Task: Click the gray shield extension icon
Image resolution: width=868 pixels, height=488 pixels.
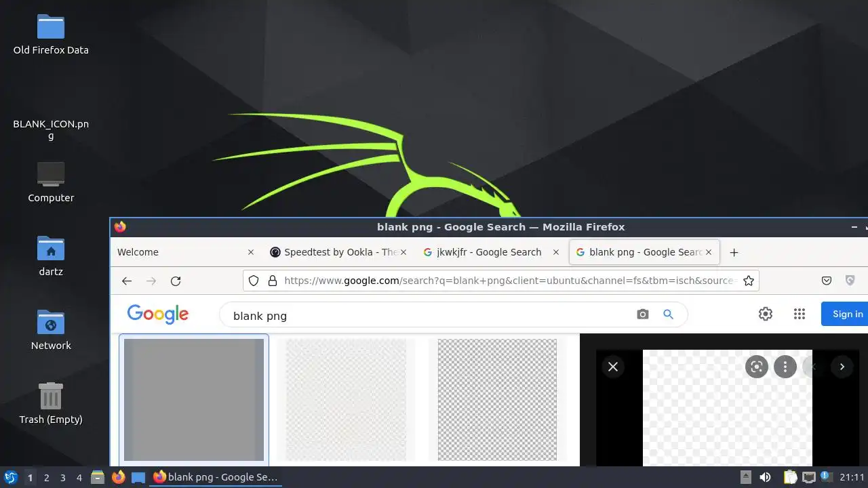Action: point(850,281)
